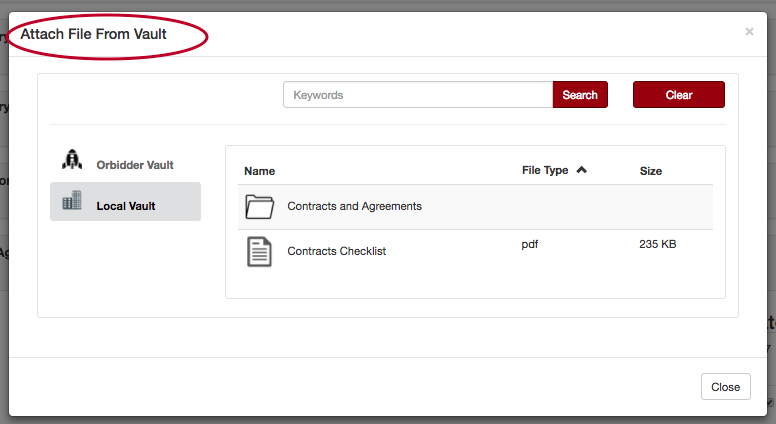This screenshot has width=776, height=424.
Task: Select the Orbidder Vault tab
Action: coord(125,163)
